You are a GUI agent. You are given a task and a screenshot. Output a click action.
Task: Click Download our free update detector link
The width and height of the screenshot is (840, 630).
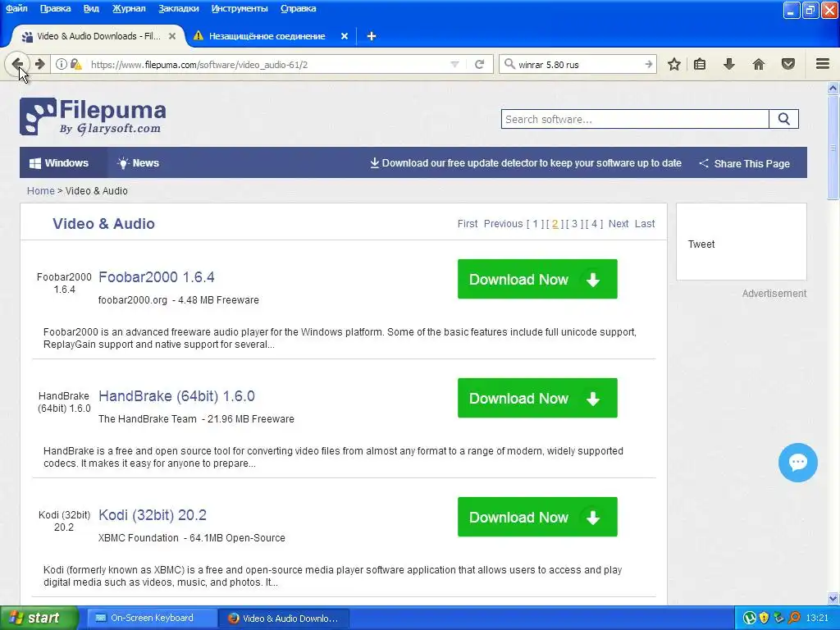click(526, 163)
